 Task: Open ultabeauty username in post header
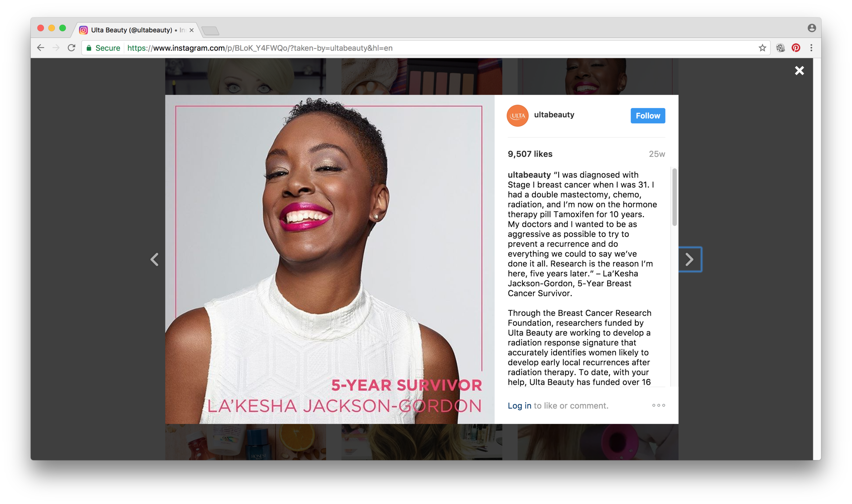[x=554, y=115]
